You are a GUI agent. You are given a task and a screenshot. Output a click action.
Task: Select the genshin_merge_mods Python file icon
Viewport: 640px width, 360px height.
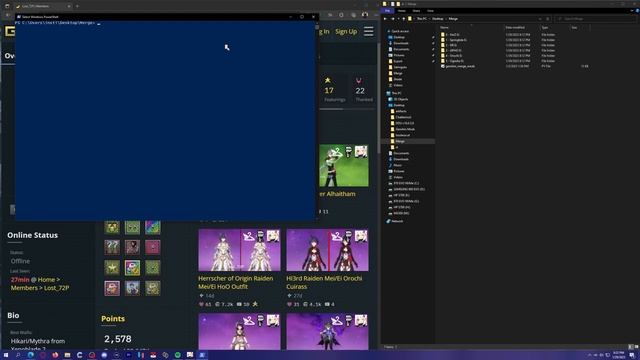442,66
